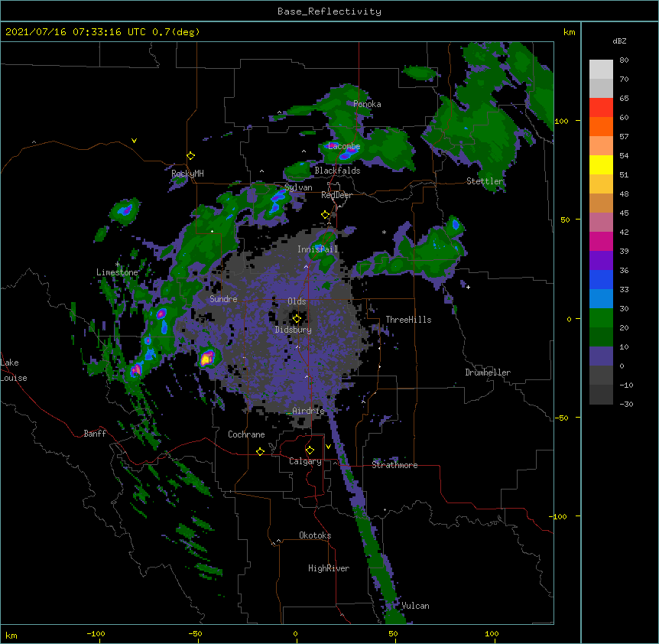Click the Vulcan label

point(415,606)
